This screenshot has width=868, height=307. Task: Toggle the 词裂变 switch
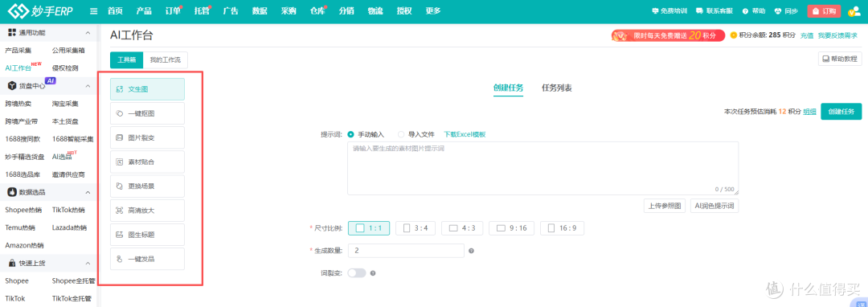[x=357, y=273]
